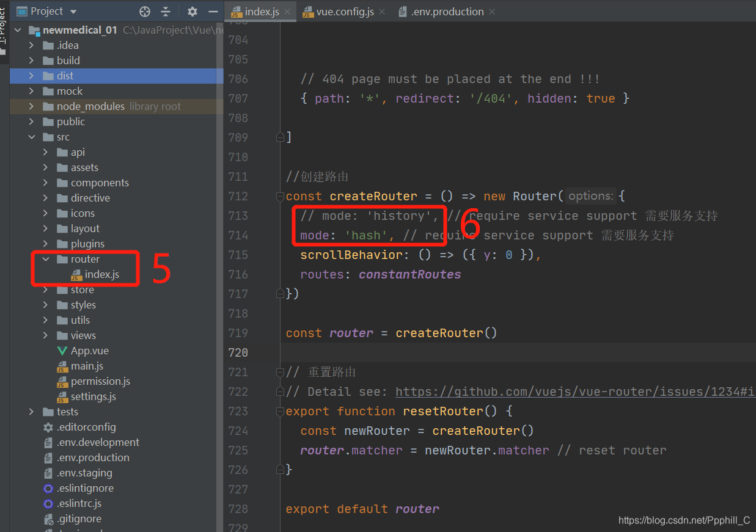This screenshot has width=756, height=532.
Task: Click 'resetRouter' function name
Action: click(x=443, y=411)
